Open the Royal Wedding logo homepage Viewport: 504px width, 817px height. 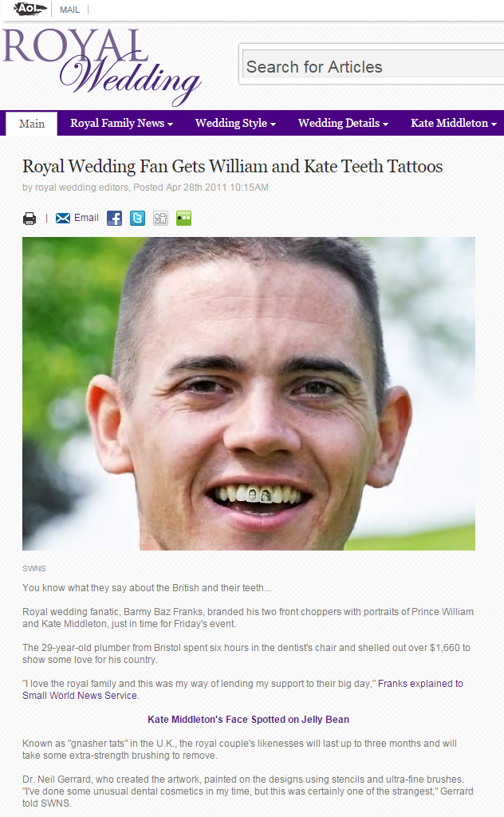click(102, 67)
